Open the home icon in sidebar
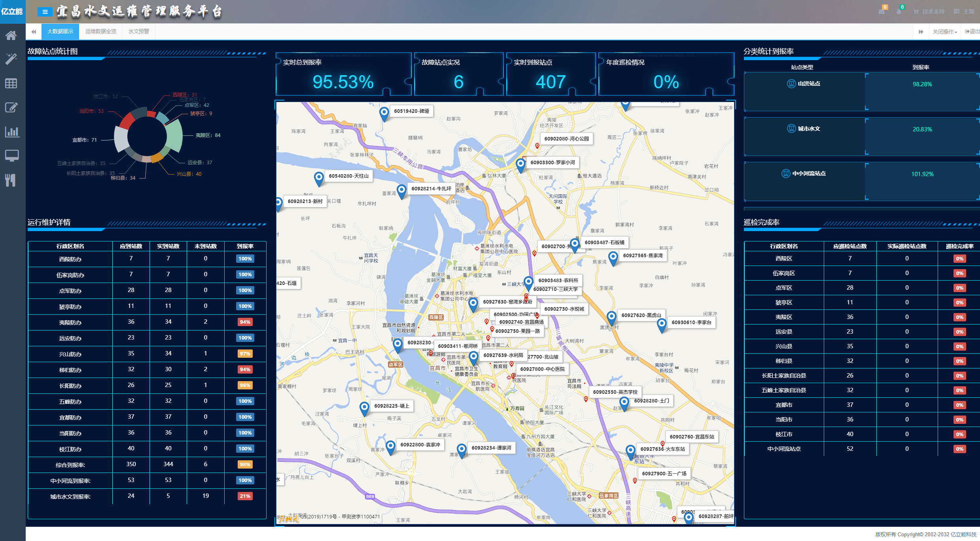 coord(11,36)
